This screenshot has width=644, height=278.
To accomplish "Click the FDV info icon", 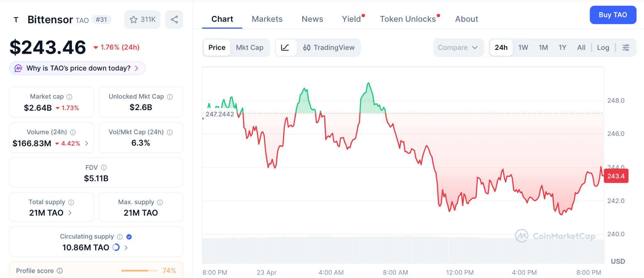I will coord(104,168).
